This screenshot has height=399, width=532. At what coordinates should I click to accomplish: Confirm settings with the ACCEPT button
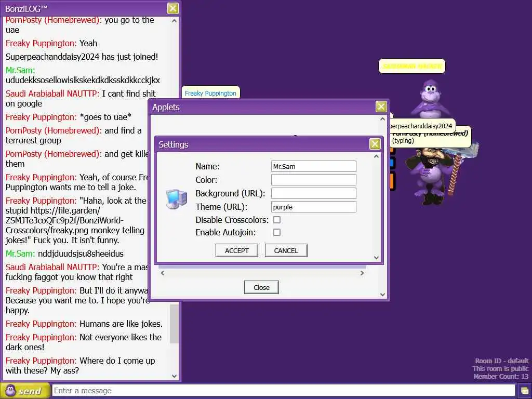[x=237, y=250]
